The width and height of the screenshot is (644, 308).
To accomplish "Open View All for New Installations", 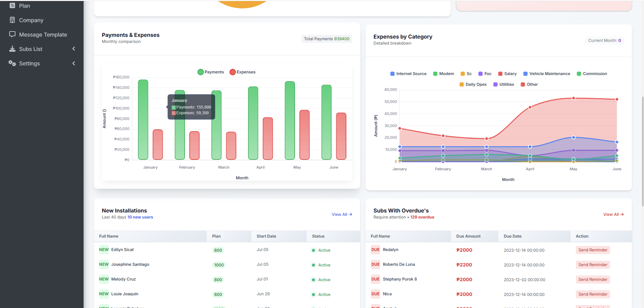I will (342, 214).
